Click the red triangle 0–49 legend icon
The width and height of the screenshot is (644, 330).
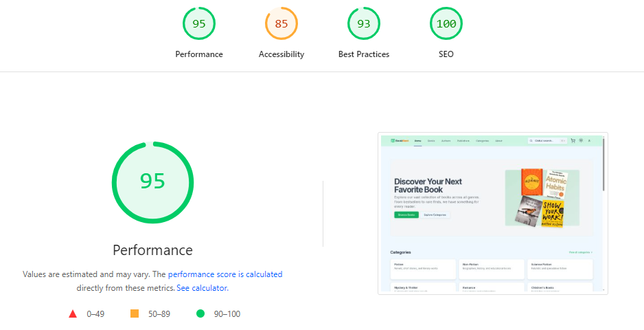tap(73, 314)
